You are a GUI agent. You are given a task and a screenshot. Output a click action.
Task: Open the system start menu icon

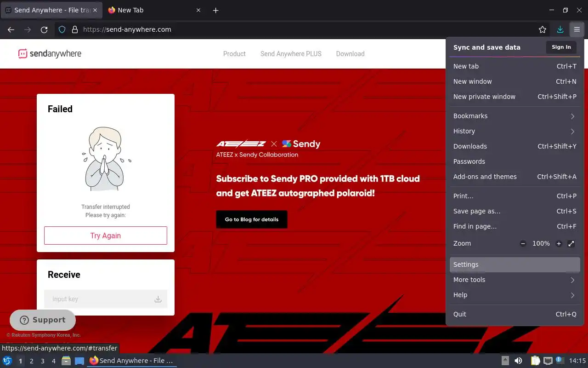click(x=7, y=361)
